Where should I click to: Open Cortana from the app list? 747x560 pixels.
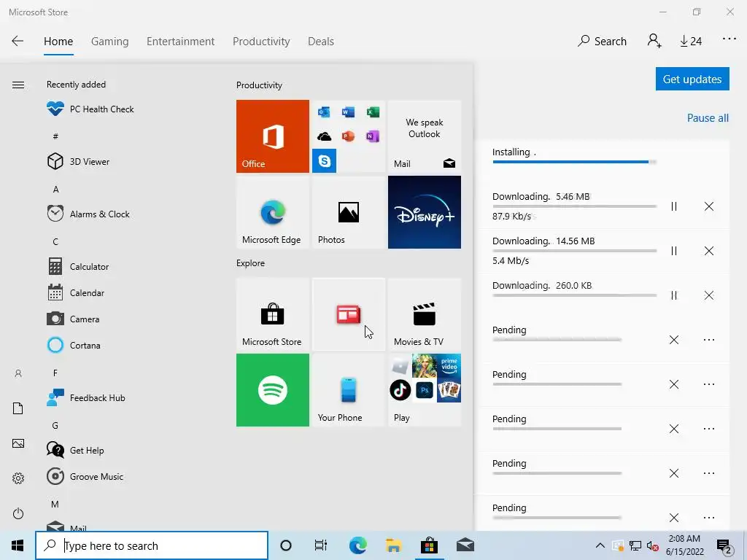74,345
